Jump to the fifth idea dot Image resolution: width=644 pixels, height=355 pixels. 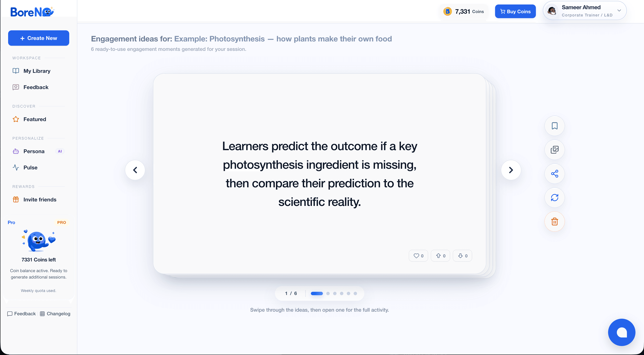[348, 293]
